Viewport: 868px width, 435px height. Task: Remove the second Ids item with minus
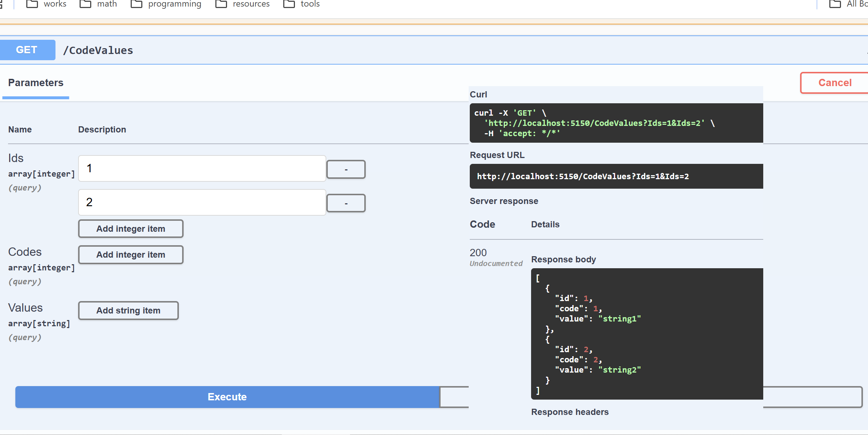tap(346, 203)
